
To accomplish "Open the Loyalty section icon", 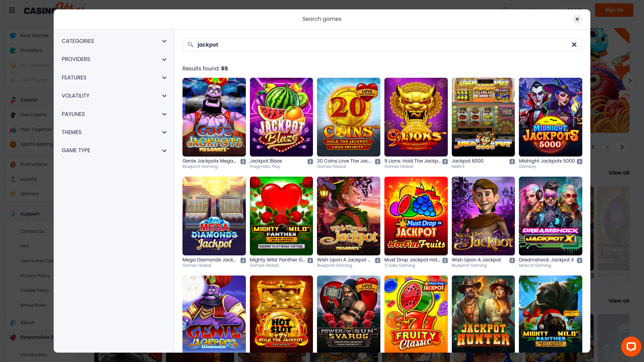I will pyautogui.click(x=13, y=179).
